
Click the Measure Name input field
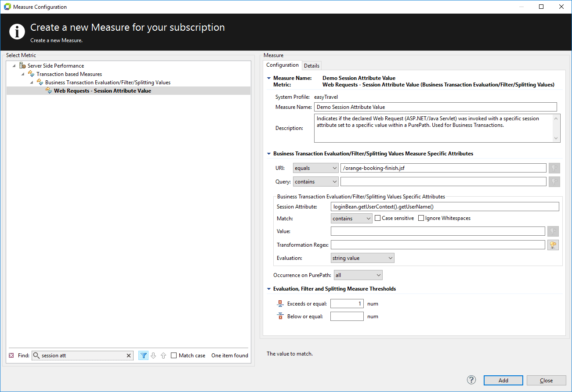(435, 107)
